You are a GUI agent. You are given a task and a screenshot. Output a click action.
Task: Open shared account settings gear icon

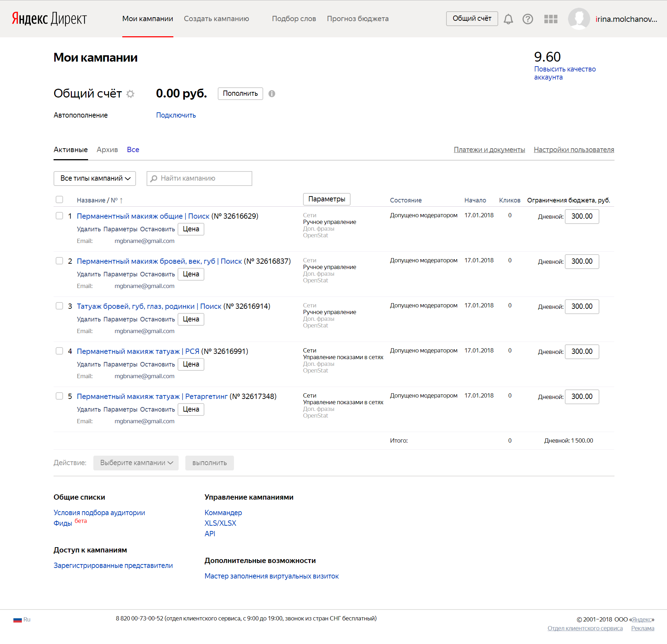tap(130, 94)
